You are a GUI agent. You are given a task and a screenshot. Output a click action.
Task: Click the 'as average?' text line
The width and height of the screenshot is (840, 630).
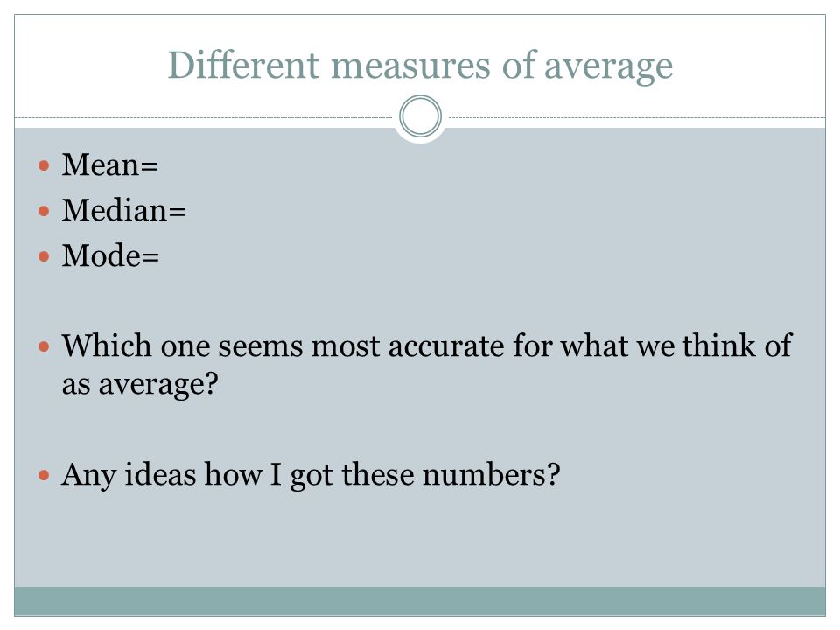click(140, 385)
